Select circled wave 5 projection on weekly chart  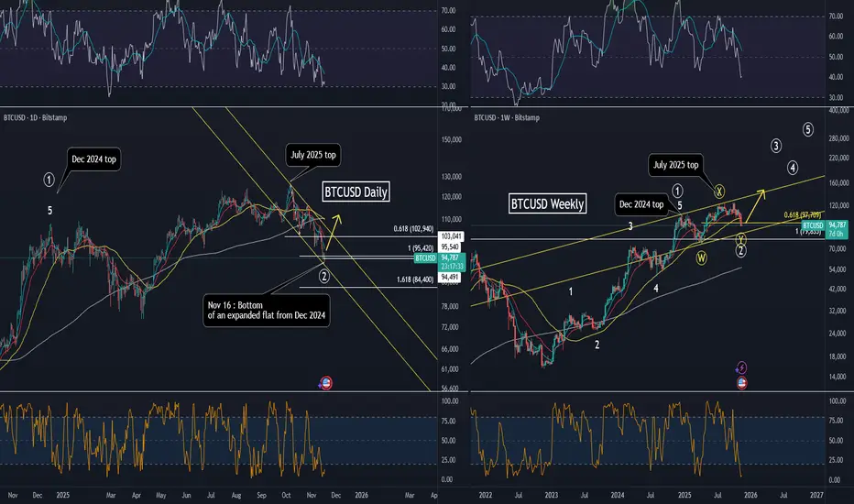pyautogui.click(x=807, y=129)
